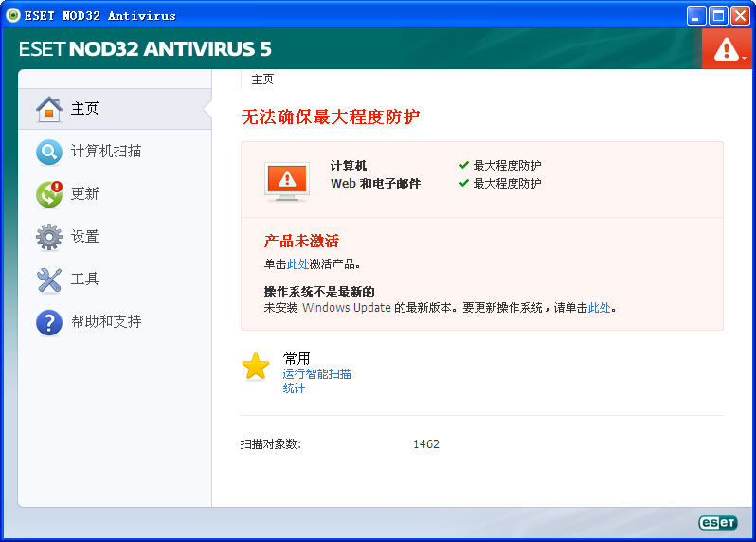Click the yellow star 常用 icon
The width and height of the screenshot is (756, 542).
click(256, 367)
